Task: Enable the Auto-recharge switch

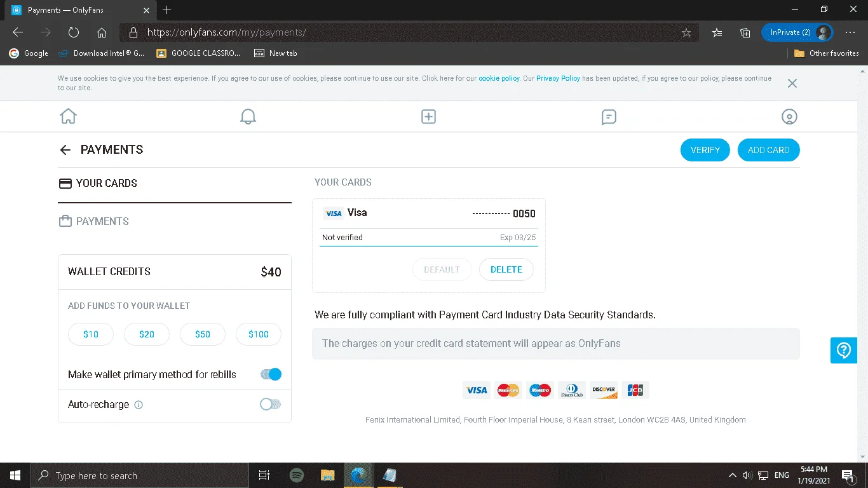Action: 271,404
